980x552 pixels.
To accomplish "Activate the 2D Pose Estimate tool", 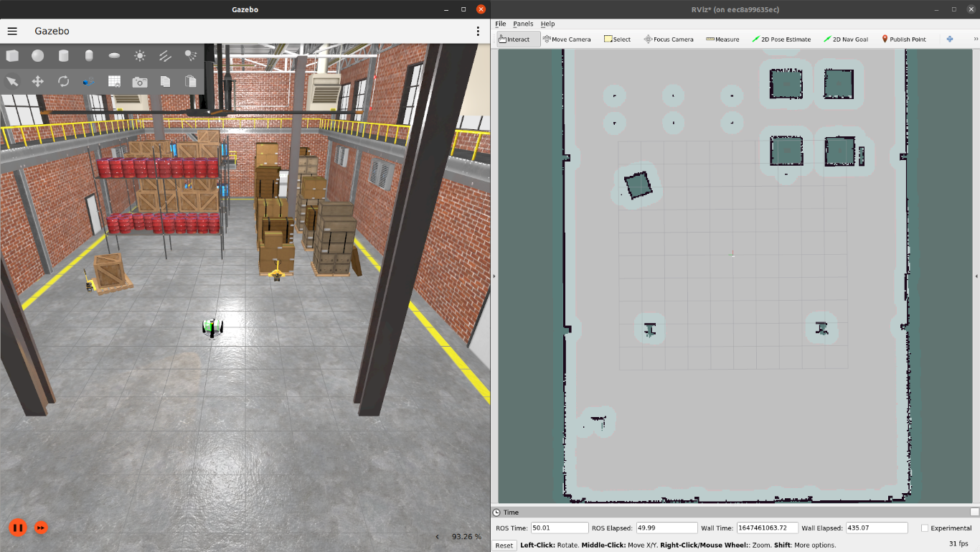I will coord(781,39).
